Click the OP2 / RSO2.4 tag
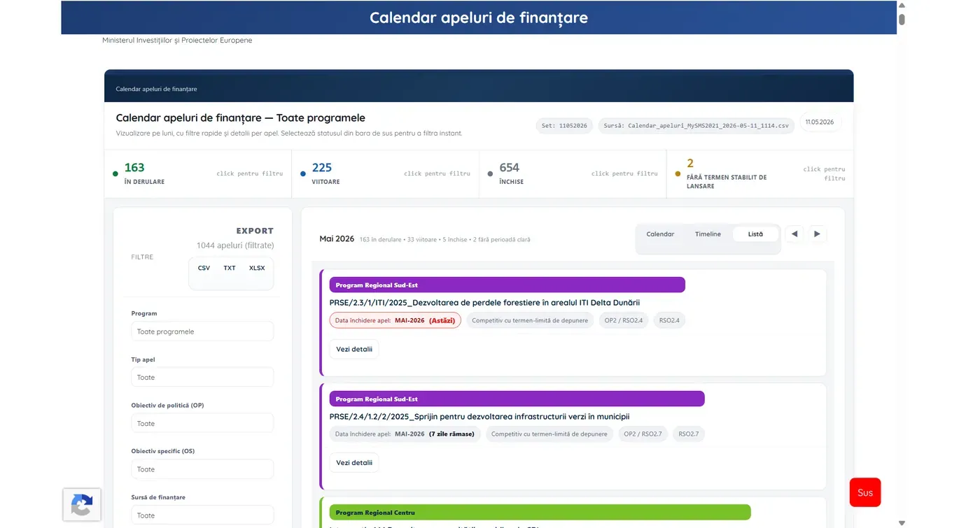The image size is (980, 528). (x=623, y=320)
